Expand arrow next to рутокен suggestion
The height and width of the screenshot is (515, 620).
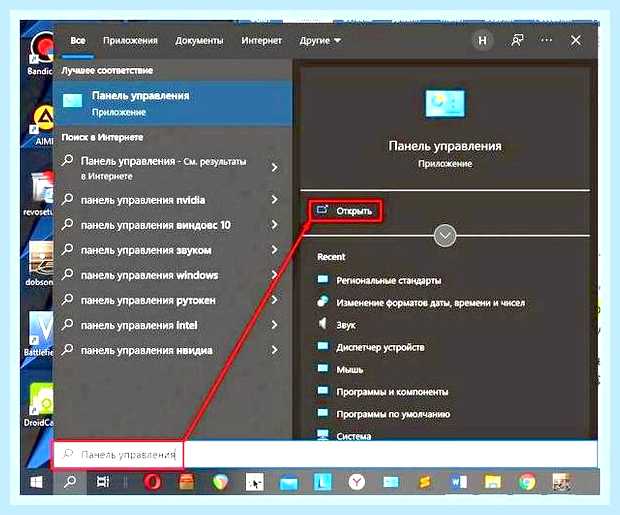[x=275, y=300]
